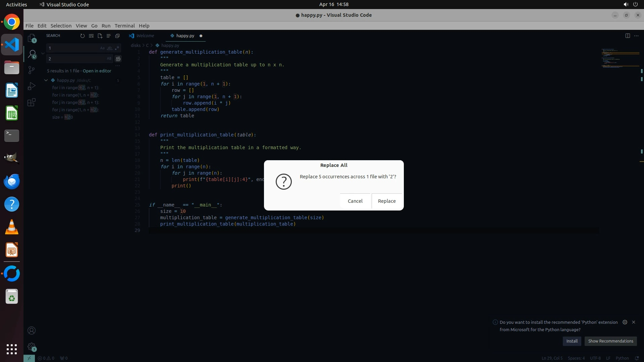644x362 pixels.
Task: Collapse the replace field toggle chevron
Action: coord(43,53)
